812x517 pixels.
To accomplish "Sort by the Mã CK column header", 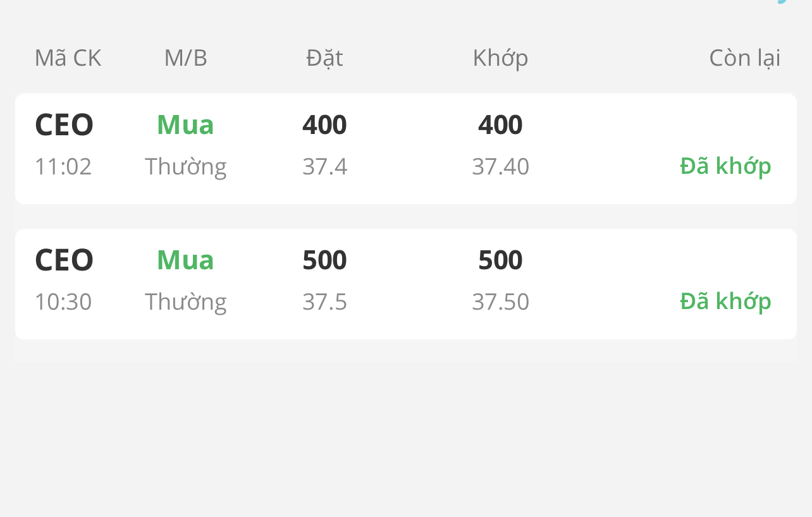I will 68,58.
